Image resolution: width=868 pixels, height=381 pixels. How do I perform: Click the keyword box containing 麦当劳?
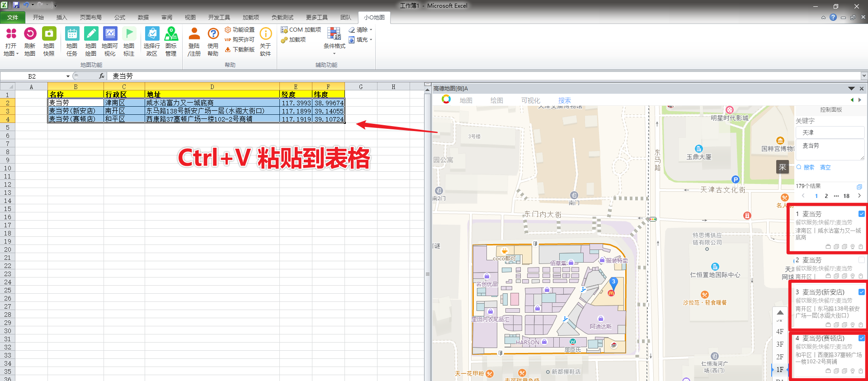tap(830, 149)
